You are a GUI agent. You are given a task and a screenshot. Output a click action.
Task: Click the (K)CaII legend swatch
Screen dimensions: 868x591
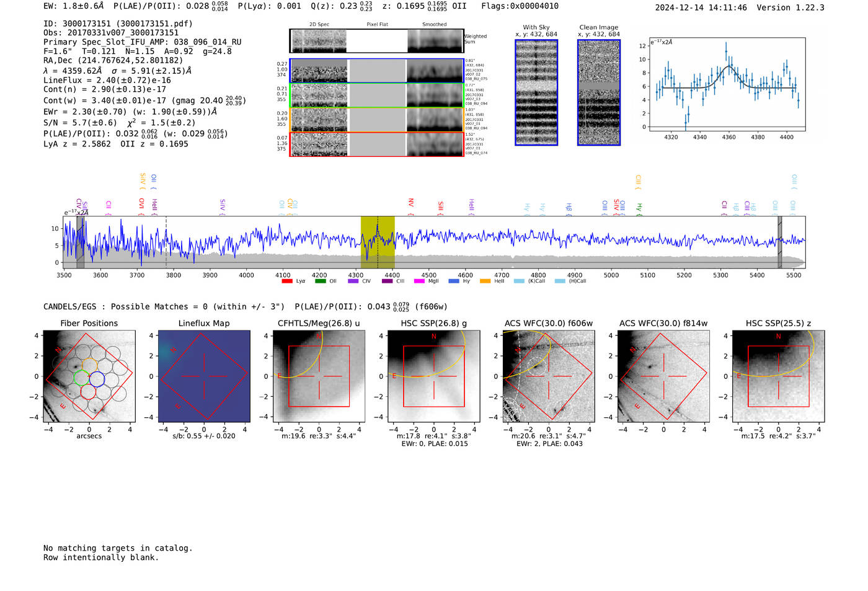(519, 281)
